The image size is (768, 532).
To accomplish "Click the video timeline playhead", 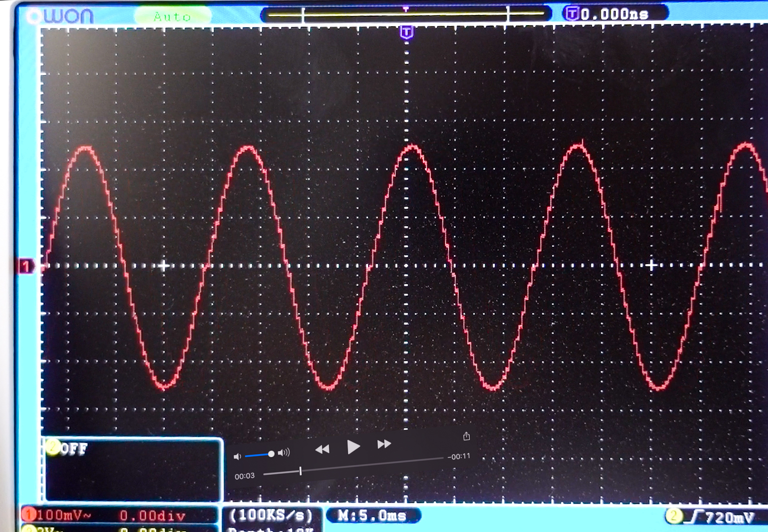I will (300, 471).
